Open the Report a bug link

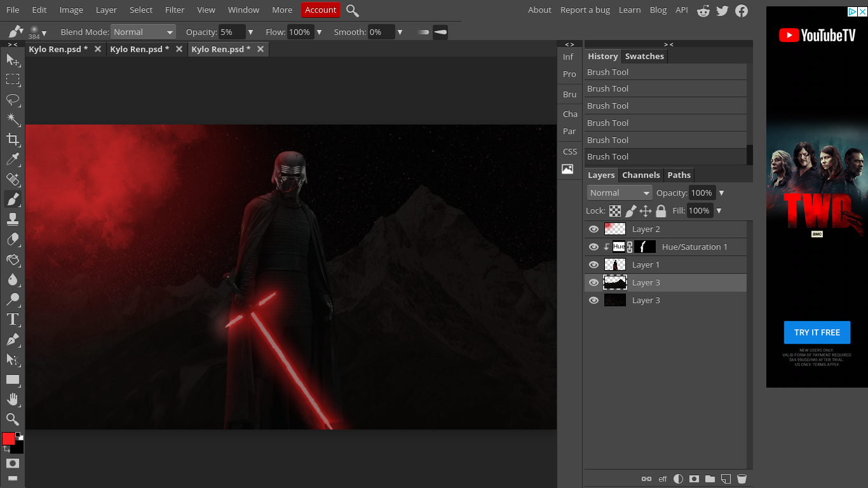click(x=585, y=10)
